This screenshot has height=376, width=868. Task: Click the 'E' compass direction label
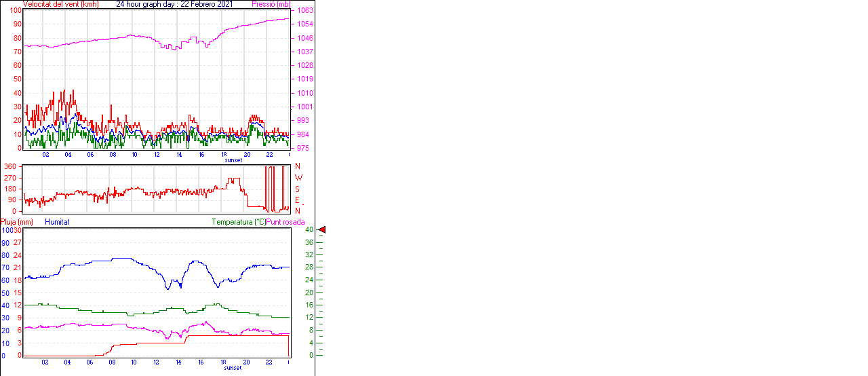(x=297, y=200)
